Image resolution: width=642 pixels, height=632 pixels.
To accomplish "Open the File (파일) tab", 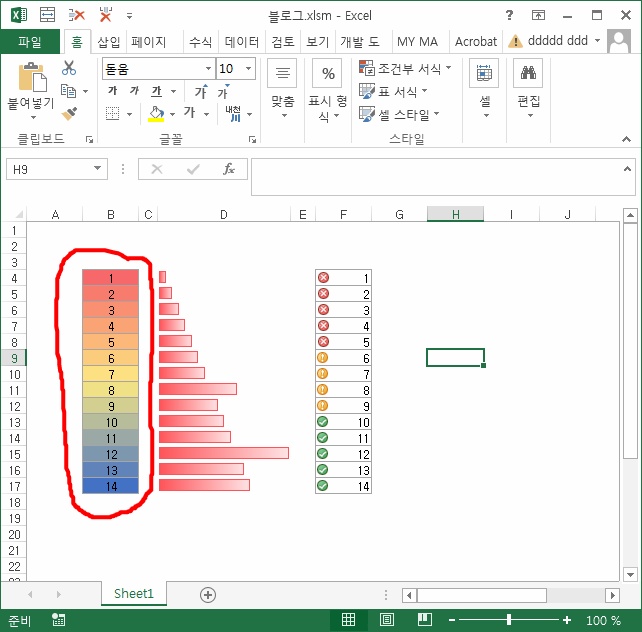I will (30, 41).
